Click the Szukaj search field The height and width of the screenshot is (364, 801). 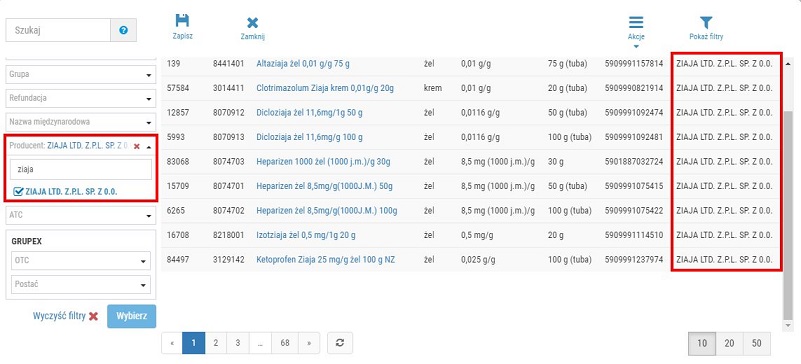pyautogui.click(x=58, y=30)
